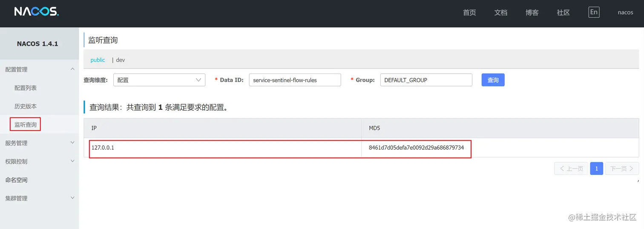Click the 监听查询 page heading
Screen dimensions: 644x229
(x=103, y=40)
